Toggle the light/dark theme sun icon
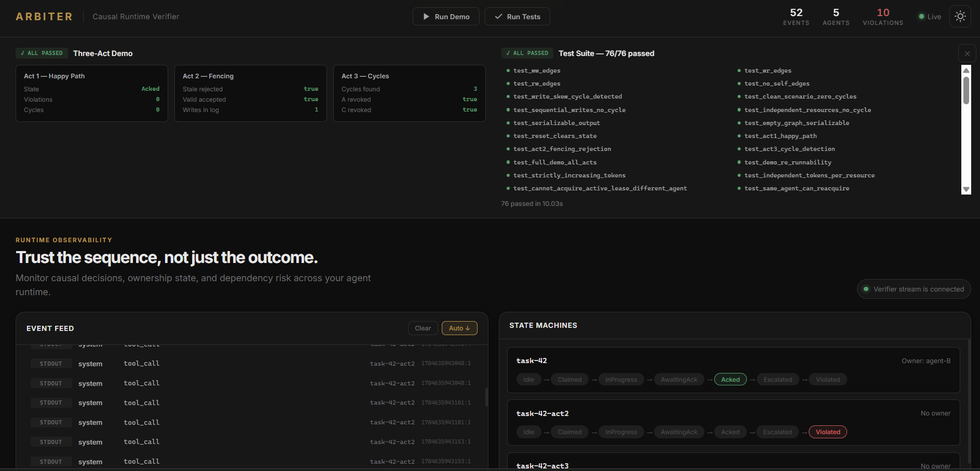 [960, 17]
